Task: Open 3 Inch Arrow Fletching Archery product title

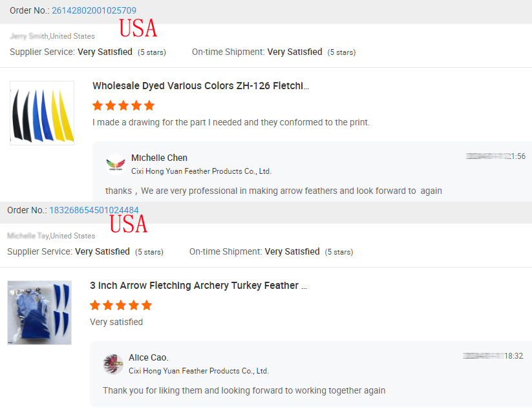Action: pos(198,286)
